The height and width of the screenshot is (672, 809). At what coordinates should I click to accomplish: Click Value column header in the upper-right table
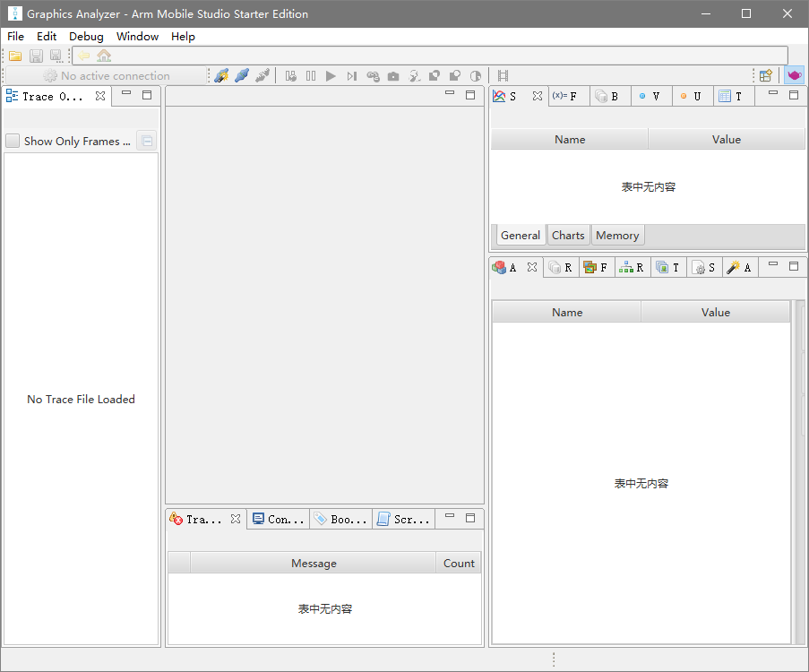pos(727,140)
